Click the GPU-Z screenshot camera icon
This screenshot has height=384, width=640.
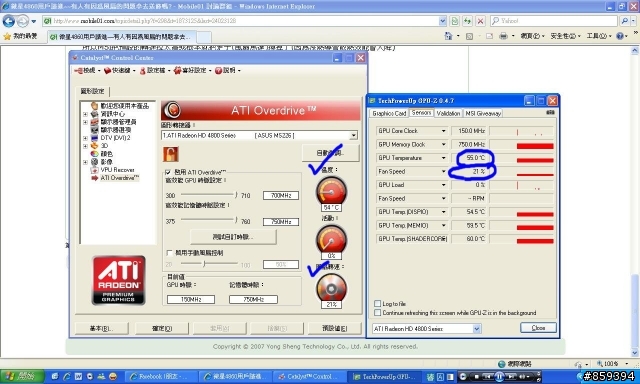pyautogui.click(x=550, y=112)
